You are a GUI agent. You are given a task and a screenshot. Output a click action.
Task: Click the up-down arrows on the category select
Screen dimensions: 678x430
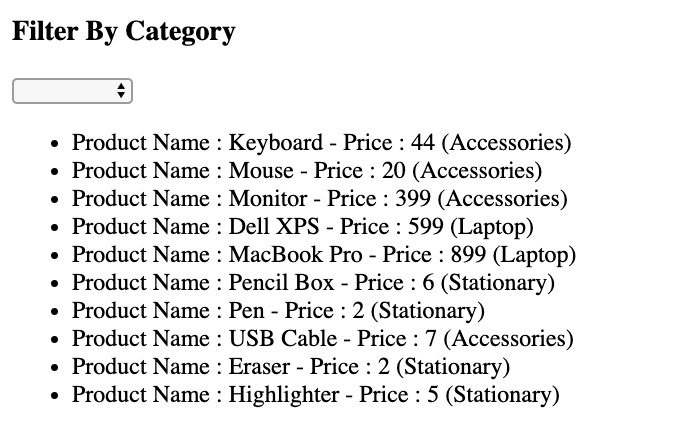(122, 91)
